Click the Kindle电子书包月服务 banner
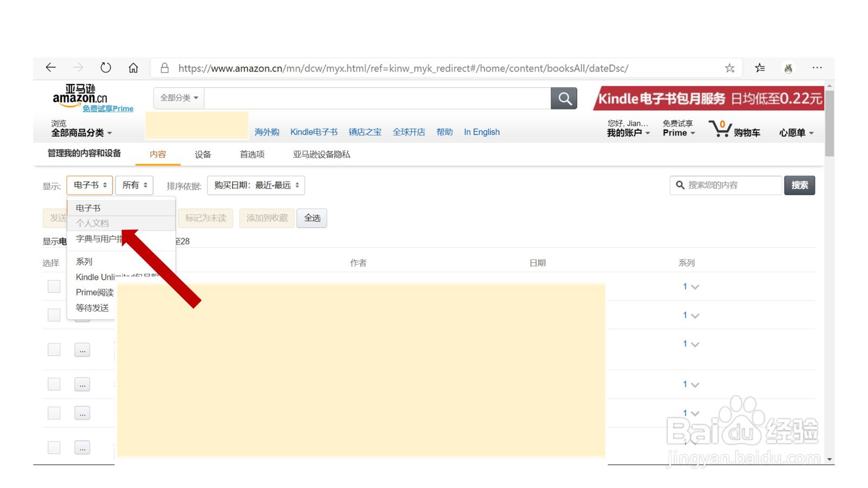Image resolution: width=868 pixels, height=488 pixels. 709,99
